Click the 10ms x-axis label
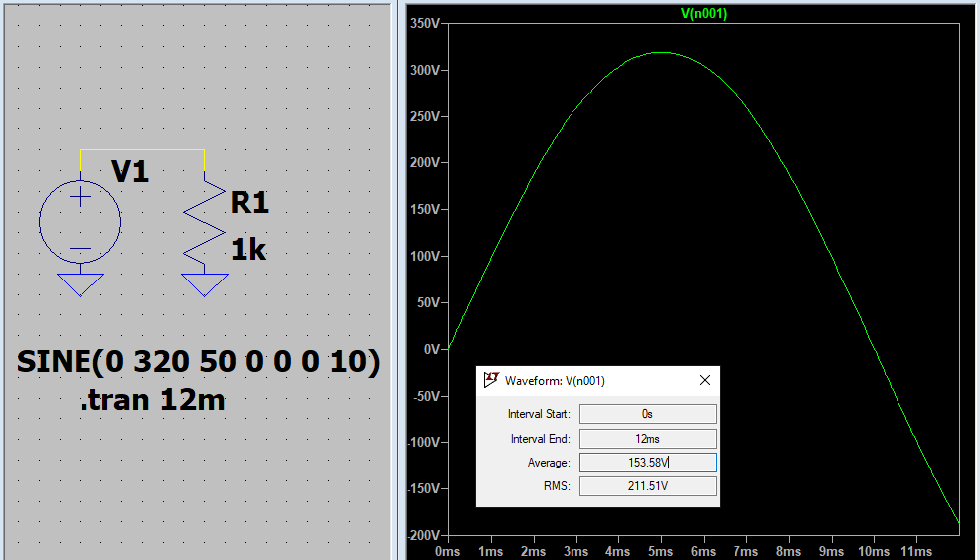980x560 pixels. 873,551
